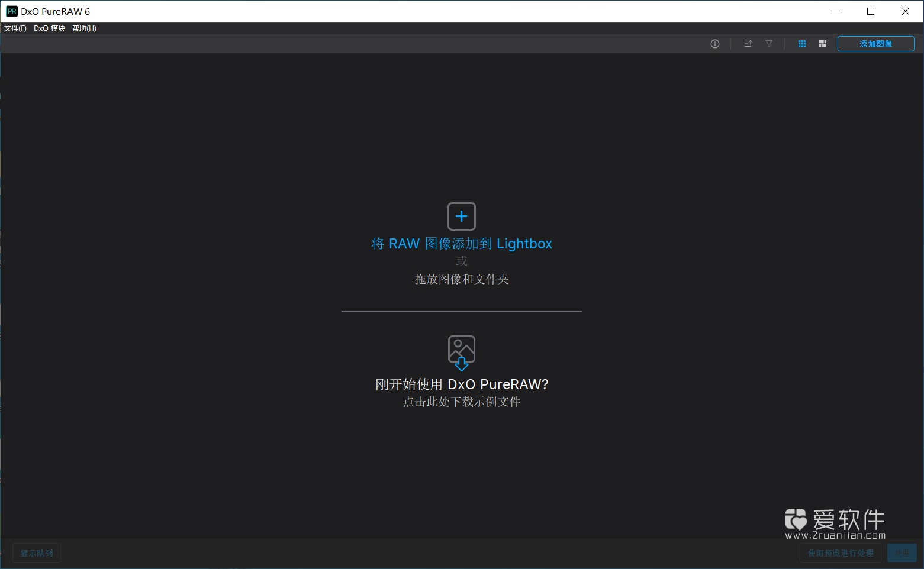Click the 刚开始使用 DxO PureRAW? heading
Viewport: 924px width, 569px height.
click(x=462, y=384)
